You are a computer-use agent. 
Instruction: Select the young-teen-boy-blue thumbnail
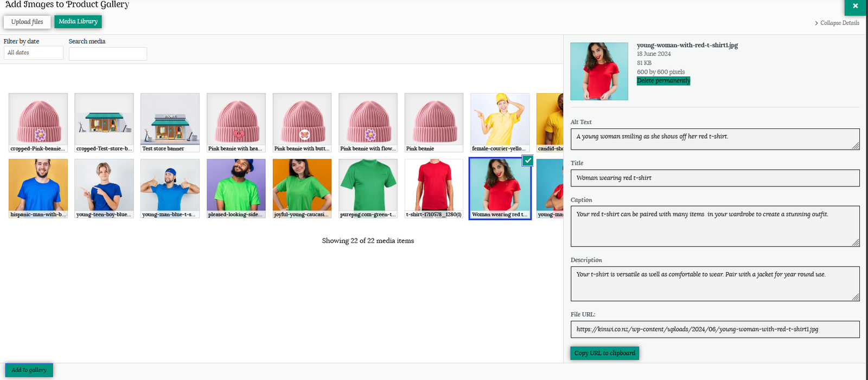(104, 189)
